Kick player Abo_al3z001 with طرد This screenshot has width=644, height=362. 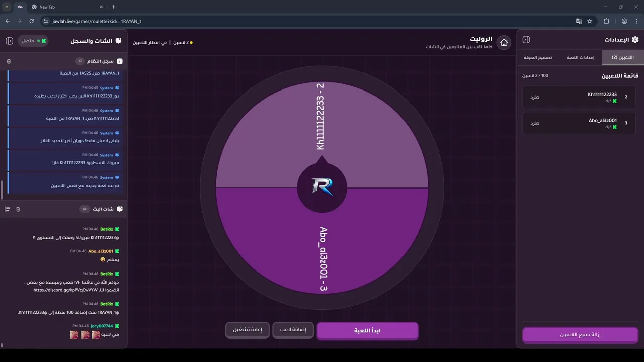click(x=535, y=123)
